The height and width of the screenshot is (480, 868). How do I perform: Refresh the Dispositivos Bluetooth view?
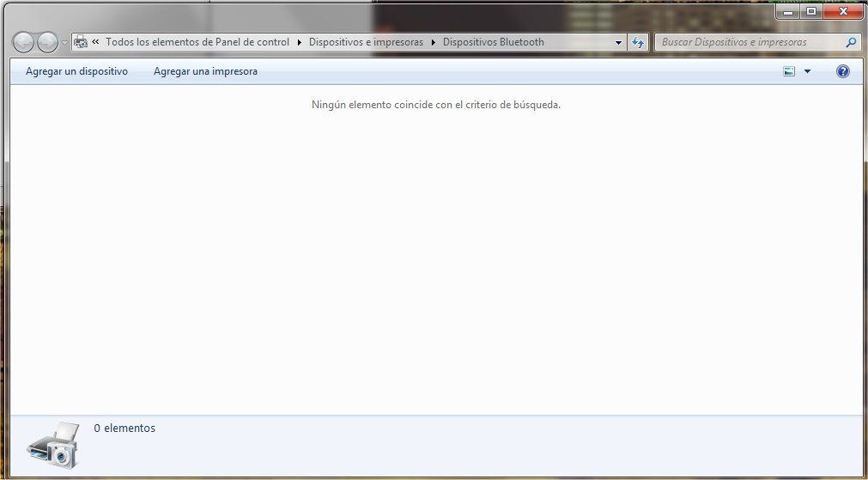pos(638,42)
